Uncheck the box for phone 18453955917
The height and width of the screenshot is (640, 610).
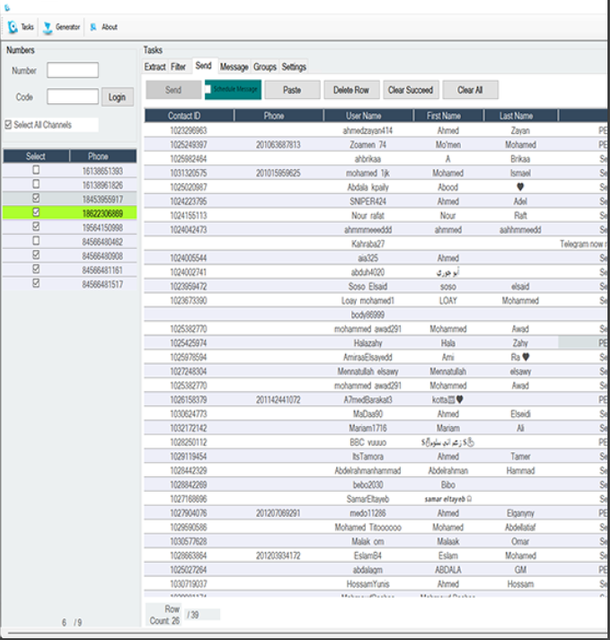coord(36,198)
